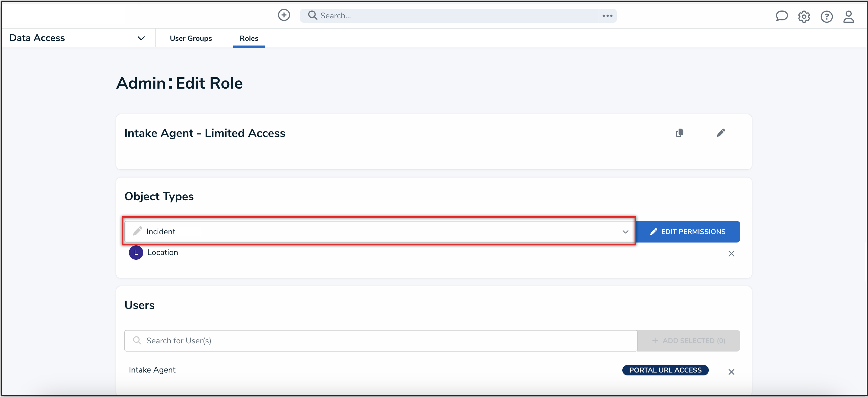Click the plus circle create icon
868x397 pixels.
pyautogui.click(x=284, y=15)
